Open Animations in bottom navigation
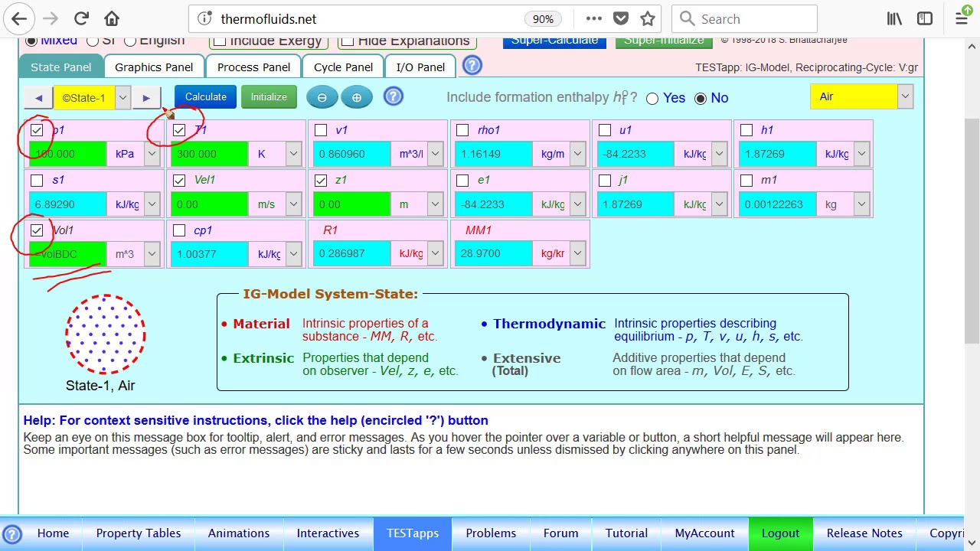 point(239,533)
